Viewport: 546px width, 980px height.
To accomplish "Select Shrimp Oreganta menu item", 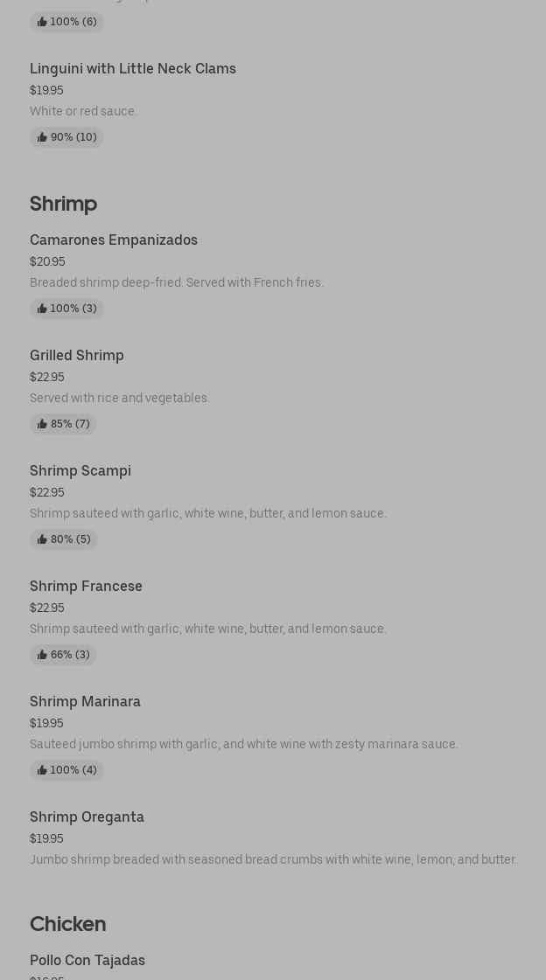I will tap(87, 817).
